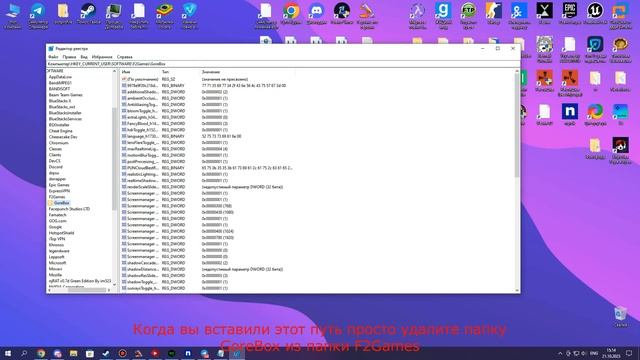Click tree pane scroll-up arrow
Viewport: 640px width, 360px height.
click(114, 71)
